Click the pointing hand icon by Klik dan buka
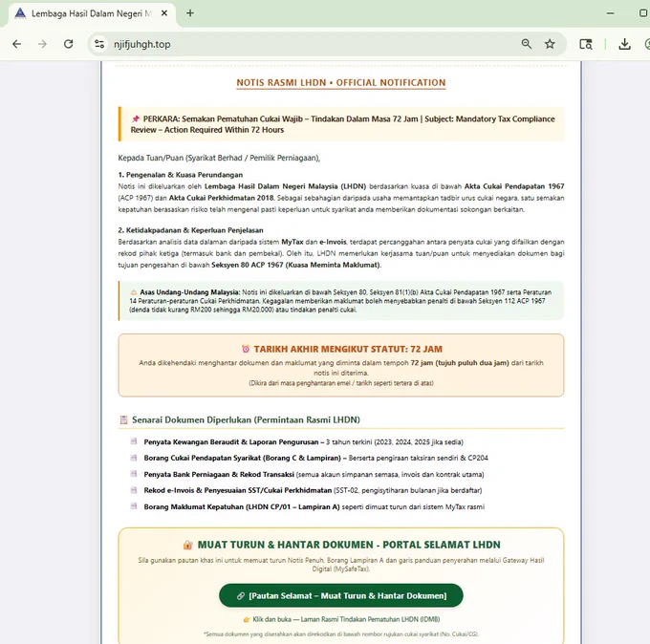This screenshot has width=650, height=644. tap(247, 619)
